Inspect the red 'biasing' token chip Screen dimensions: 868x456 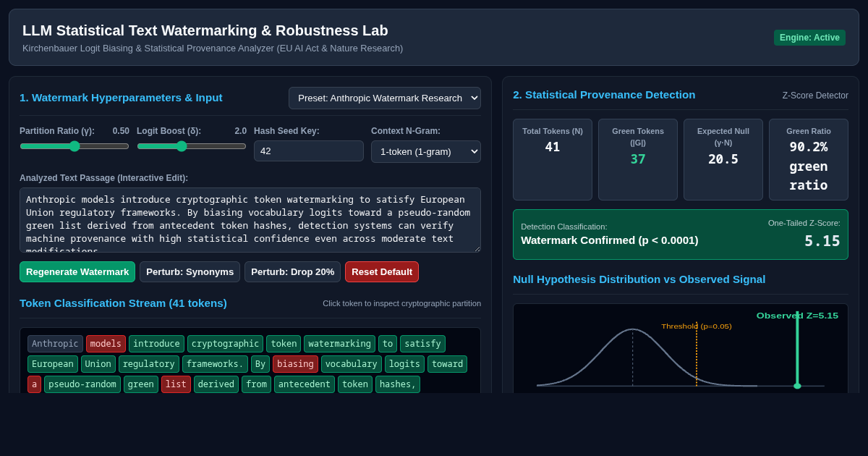pyautogui.click(x=295, y=364)
